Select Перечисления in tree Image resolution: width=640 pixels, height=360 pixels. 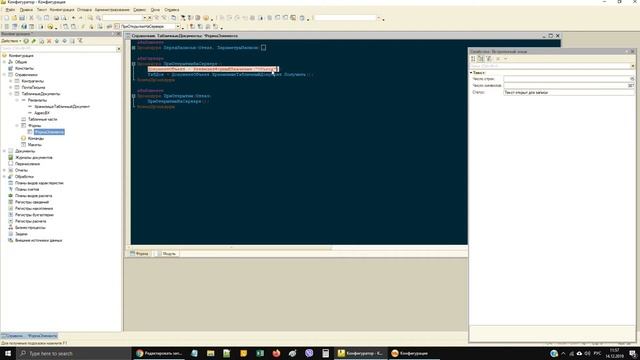(x=27, y=164)
